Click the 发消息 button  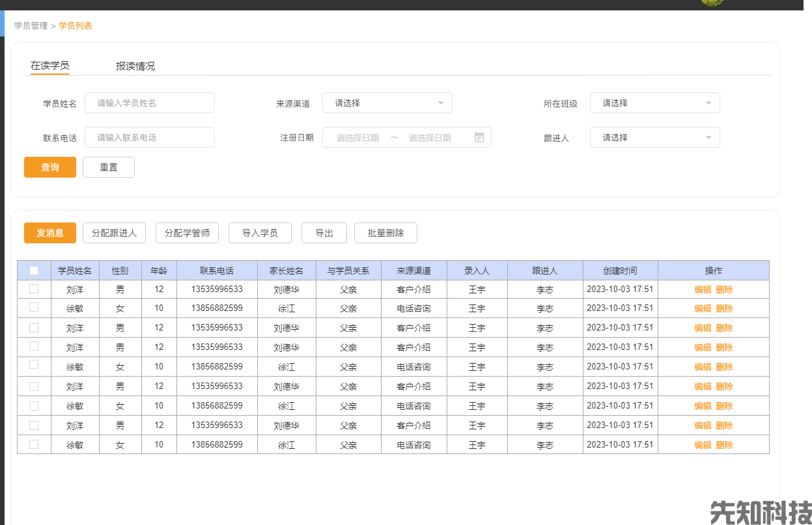click(x=50, y=233)
